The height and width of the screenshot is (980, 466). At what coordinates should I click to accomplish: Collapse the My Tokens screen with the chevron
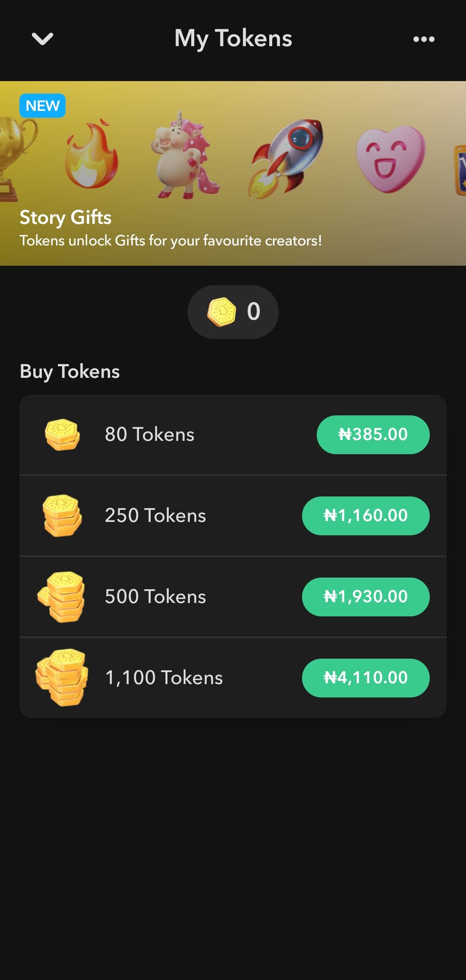click(x=42, y=39)
